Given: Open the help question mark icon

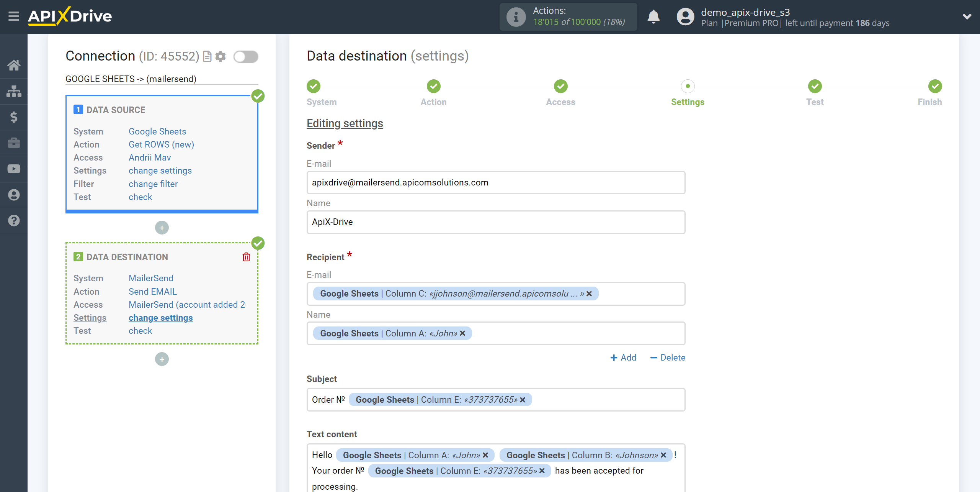Looking at the screenshot, I should tap(14, 221).
